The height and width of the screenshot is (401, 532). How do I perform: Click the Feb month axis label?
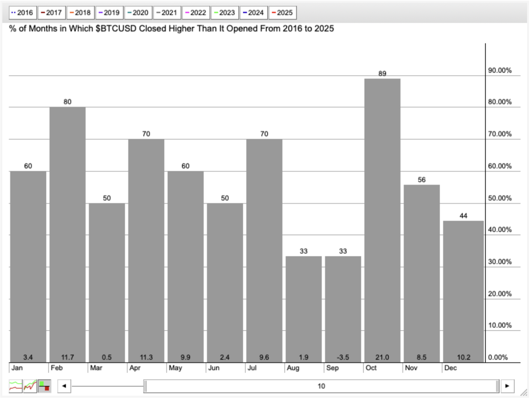tap(57, 368)
